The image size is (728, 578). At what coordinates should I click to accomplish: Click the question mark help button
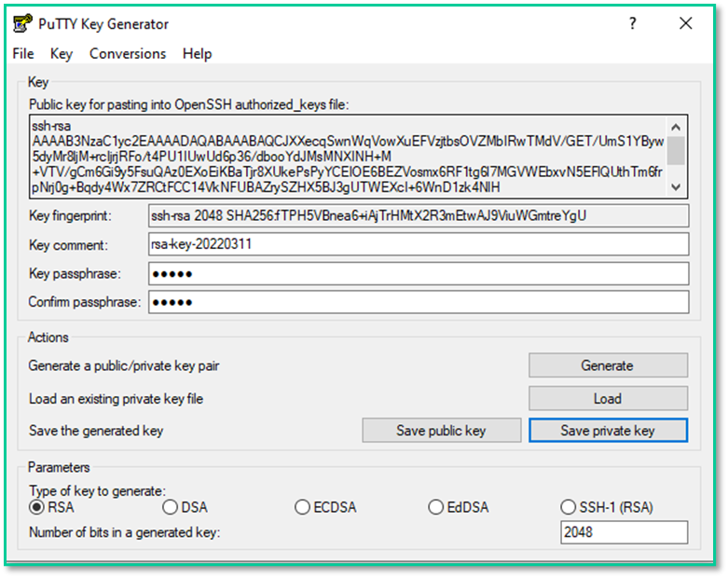click(633, 23)
